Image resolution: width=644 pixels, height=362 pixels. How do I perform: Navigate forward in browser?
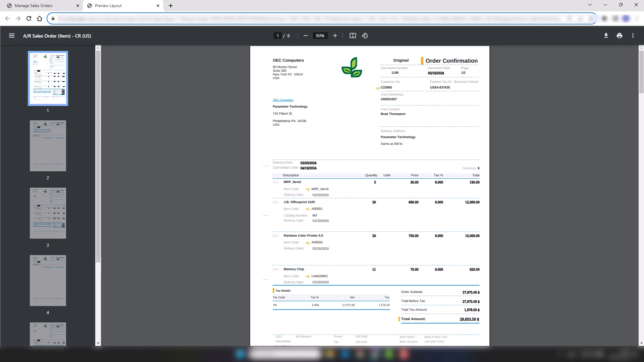(18, 18)
